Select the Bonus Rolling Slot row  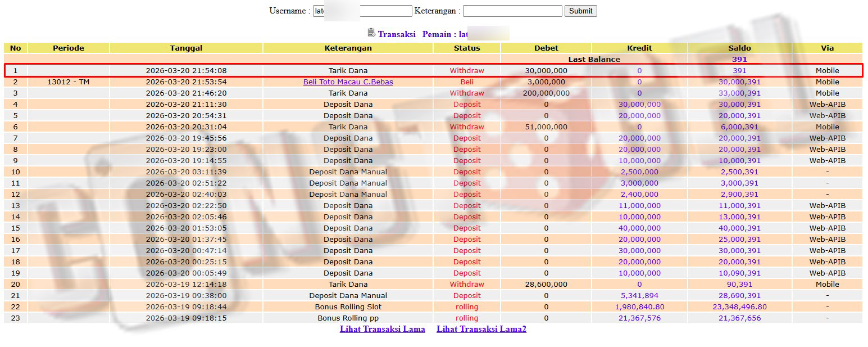pyautogui.click(x=433, y=307)
